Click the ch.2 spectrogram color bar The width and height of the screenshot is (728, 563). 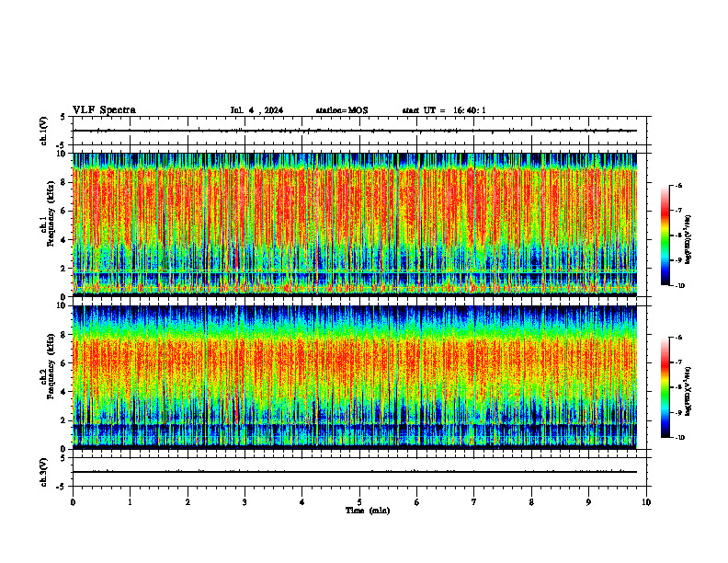[665, 387]
